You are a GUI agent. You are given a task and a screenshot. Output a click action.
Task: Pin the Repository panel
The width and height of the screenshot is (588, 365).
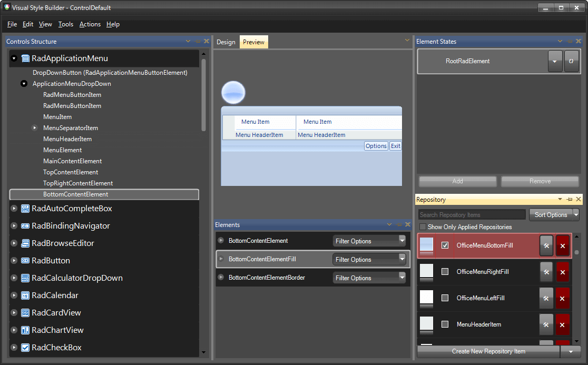click(x=569, y=199)
